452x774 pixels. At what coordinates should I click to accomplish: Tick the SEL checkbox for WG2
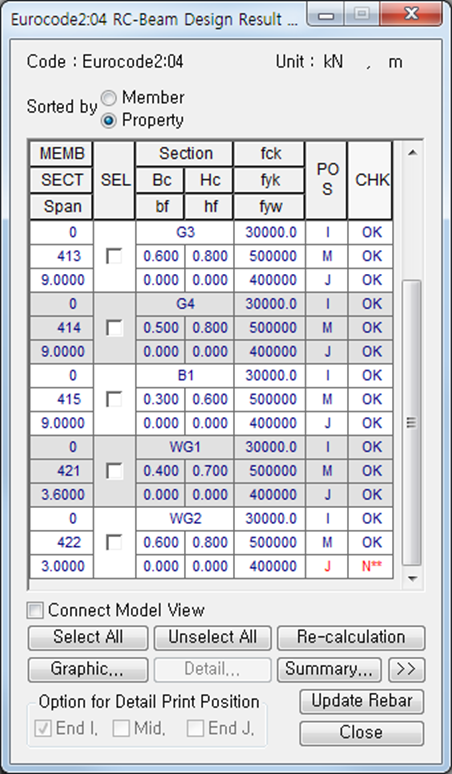(114, 542)
